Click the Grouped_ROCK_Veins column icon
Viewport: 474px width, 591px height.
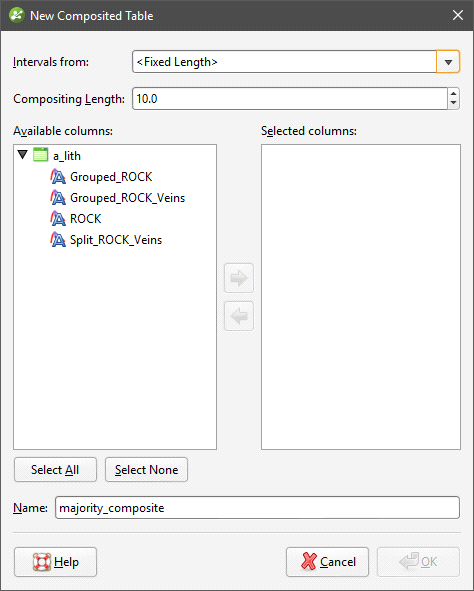coord(58,198)
